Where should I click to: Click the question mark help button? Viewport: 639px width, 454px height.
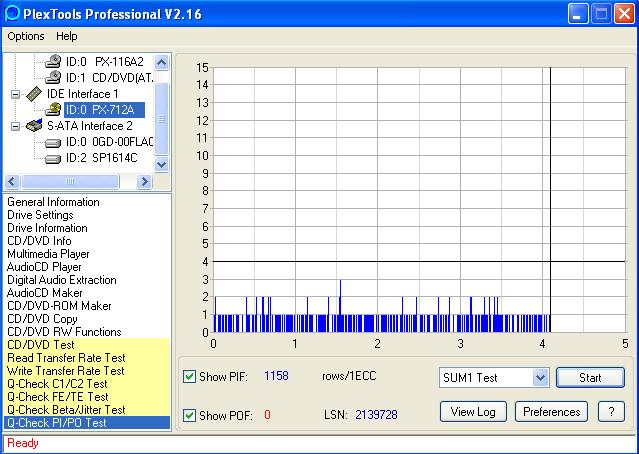[611, 412]
